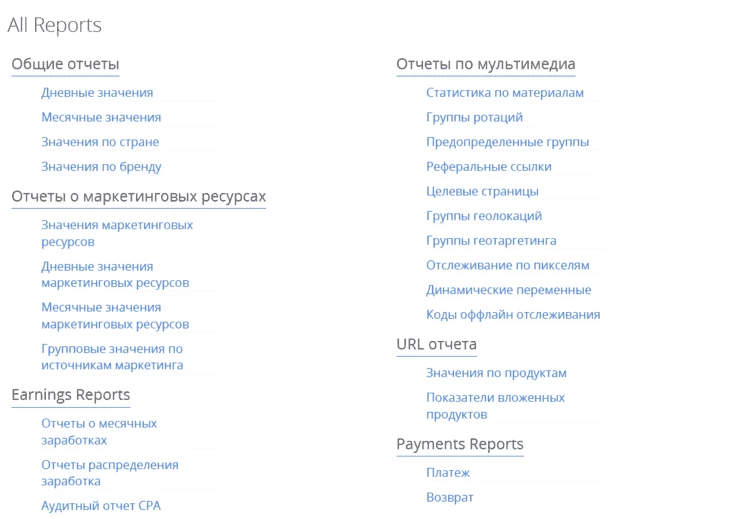Open Отчеты о месячных заработках
Viewport: 730px width, 519px height.
pos(99,431)
